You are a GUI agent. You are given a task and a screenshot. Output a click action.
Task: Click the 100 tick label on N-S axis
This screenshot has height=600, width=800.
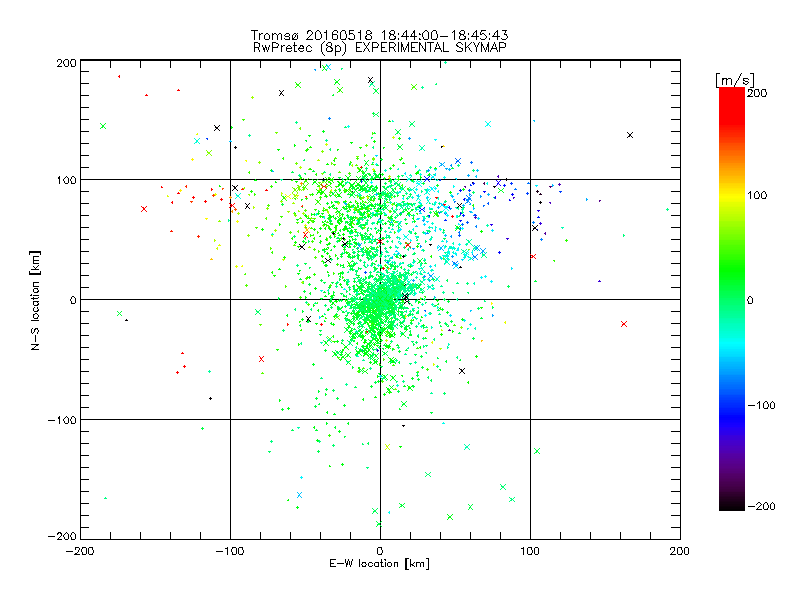(x=66, y=180)
